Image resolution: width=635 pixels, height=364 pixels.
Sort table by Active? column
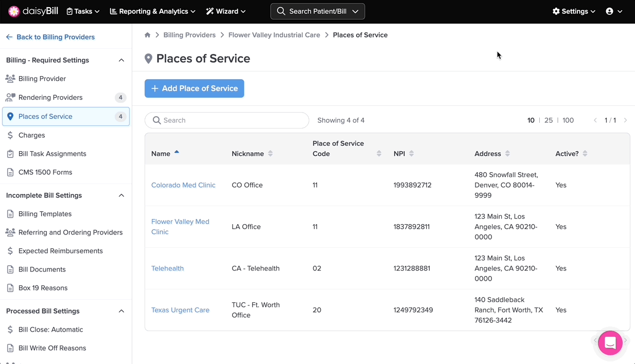[571, 154]
